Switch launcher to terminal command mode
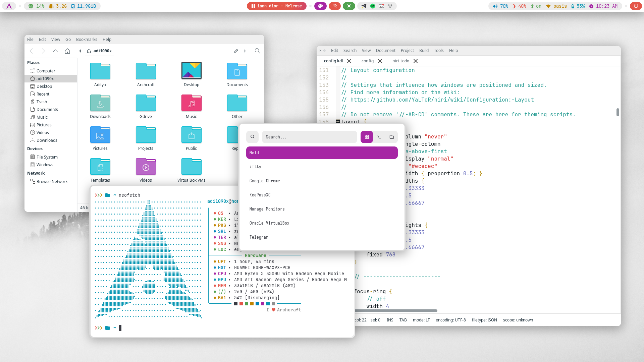The height and width of the screenshot is (362, 644). point(379,137)
